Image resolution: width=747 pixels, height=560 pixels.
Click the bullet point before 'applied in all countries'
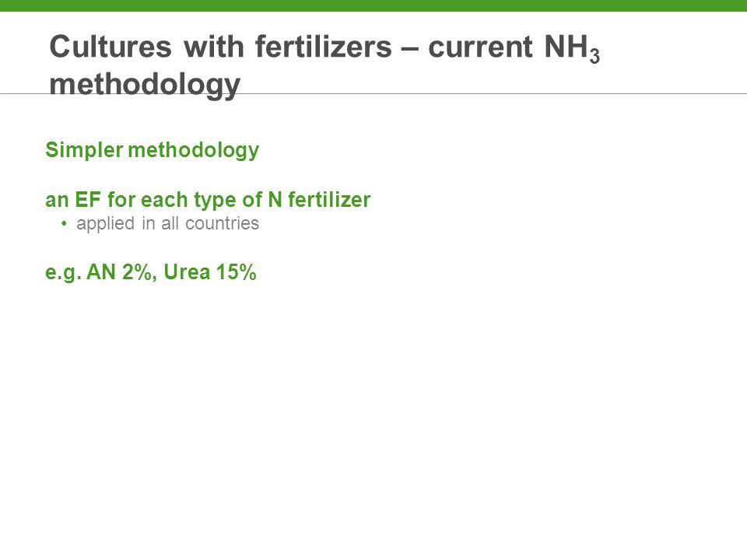64,223
